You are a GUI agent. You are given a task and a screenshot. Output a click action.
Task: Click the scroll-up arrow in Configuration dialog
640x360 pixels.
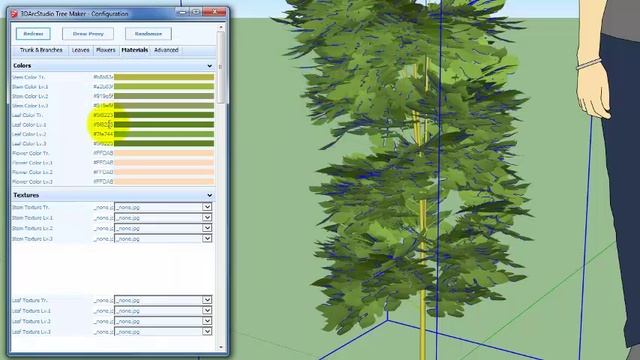(221, 27)
